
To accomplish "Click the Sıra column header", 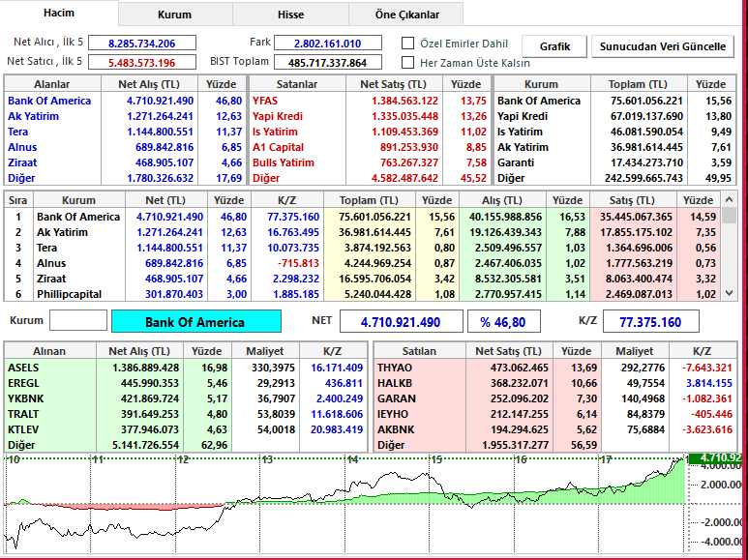I will pyautogui.click(x=18, y=200).
